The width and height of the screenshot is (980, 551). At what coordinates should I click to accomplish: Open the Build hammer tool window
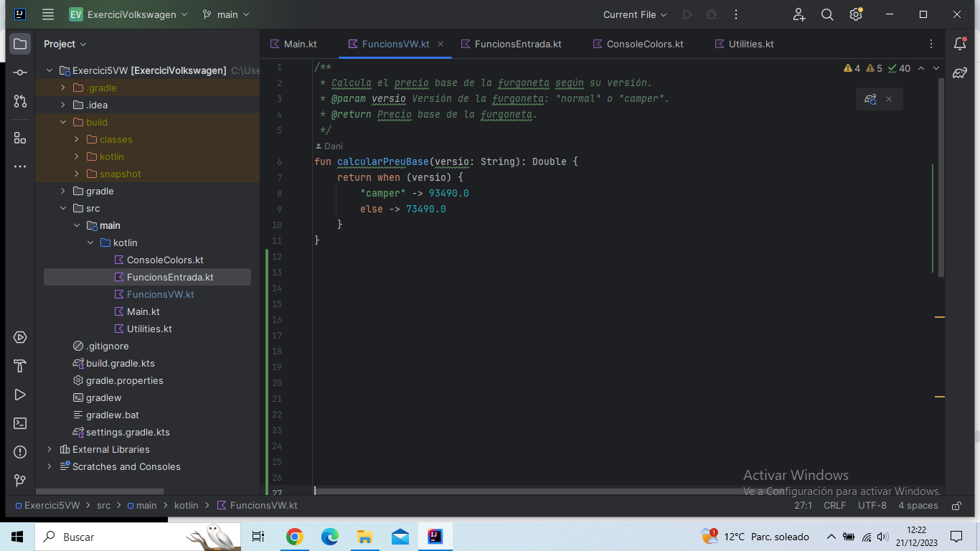pyautogui.click(x=20, y=366)
